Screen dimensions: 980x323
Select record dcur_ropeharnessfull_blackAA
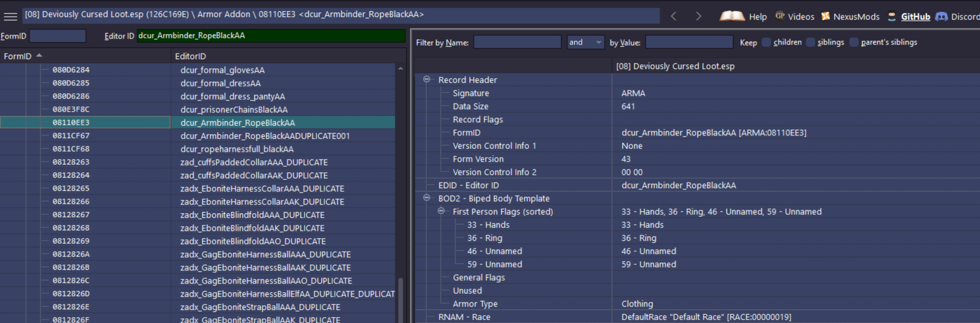coord(237,149)
